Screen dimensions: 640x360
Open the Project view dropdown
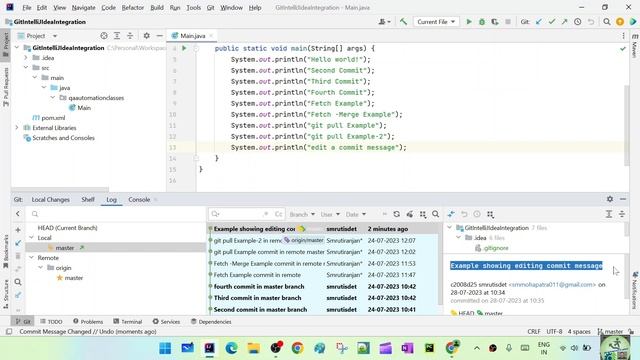(41, 36)
